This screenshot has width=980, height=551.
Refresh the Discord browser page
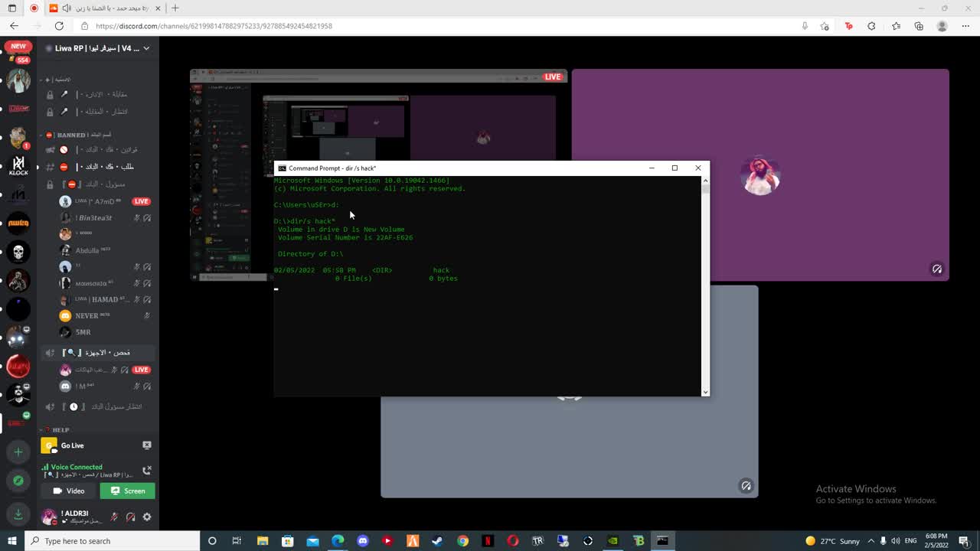click(59, 26)
